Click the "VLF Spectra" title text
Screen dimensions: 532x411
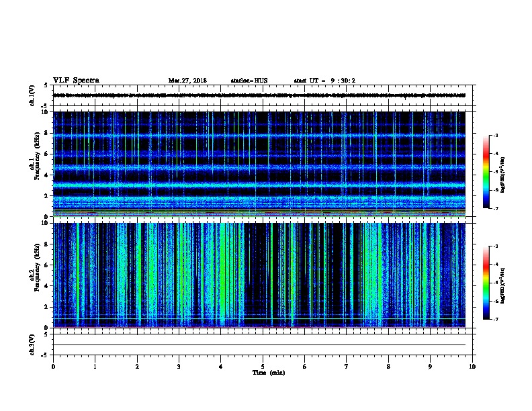point(76,81)
